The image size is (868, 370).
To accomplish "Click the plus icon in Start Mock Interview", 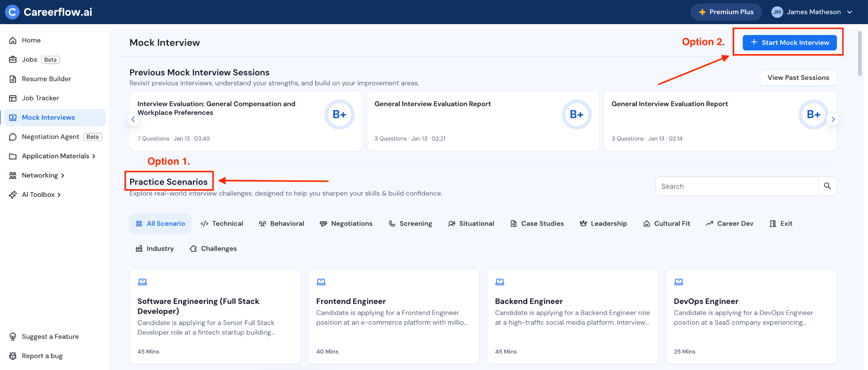I will click(x=754, y=42).
